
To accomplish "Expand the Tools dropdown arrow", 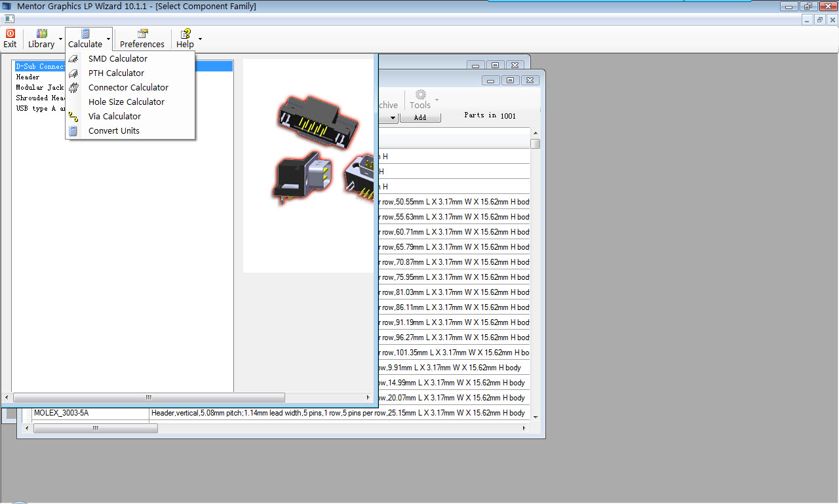I will click(437, 100).
